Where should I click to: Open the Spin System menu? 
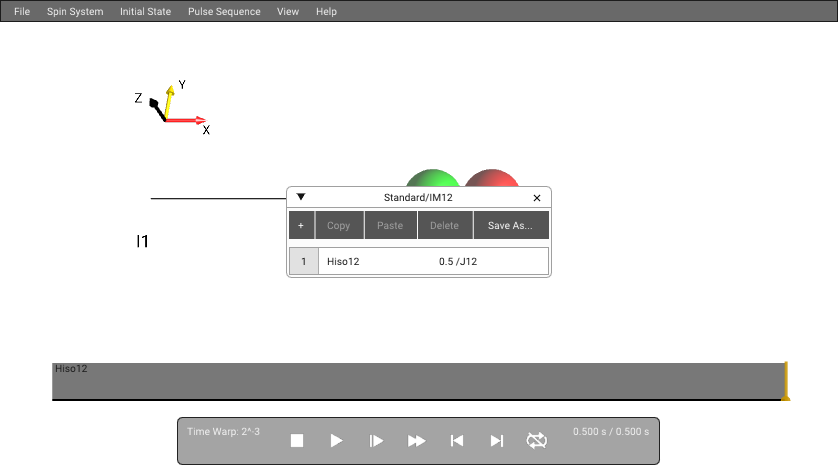[x=75, y=11]
